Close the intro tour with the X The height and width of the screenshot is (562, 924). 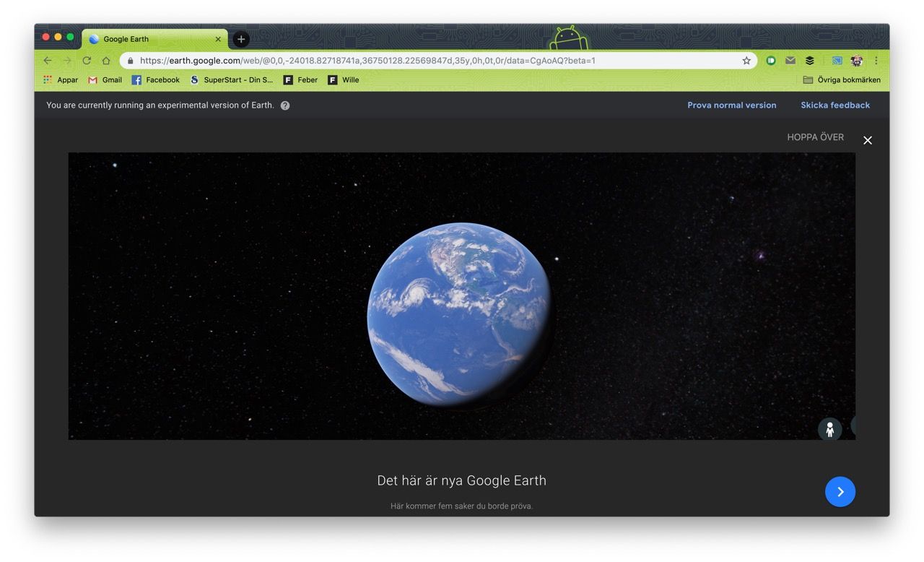click(x=868, y=140)
